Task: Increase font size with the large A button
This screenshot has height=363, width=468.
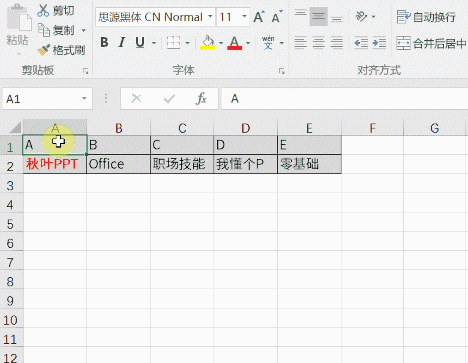Action: 259,16
